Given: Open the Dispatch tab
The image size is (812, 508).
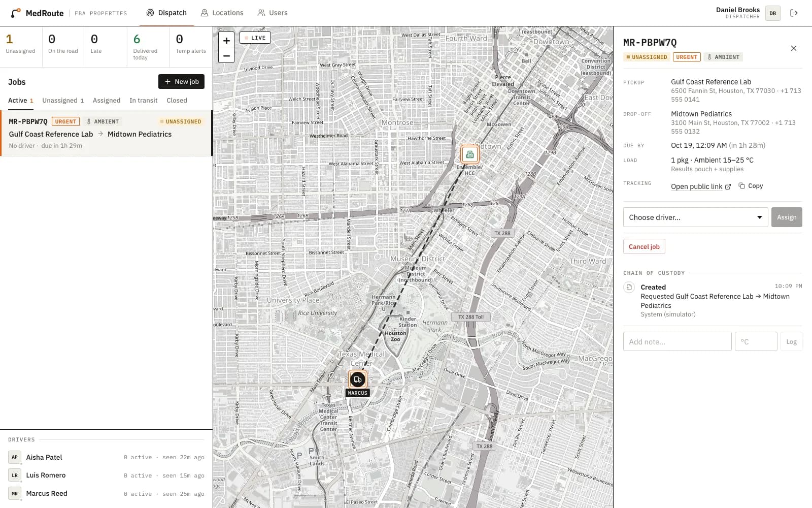Looking at the screenshot, I should point(166,13).
